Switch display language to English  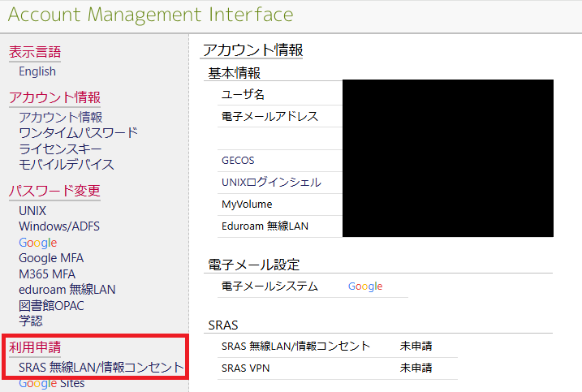pyautogui.click(x=37, y=71)
